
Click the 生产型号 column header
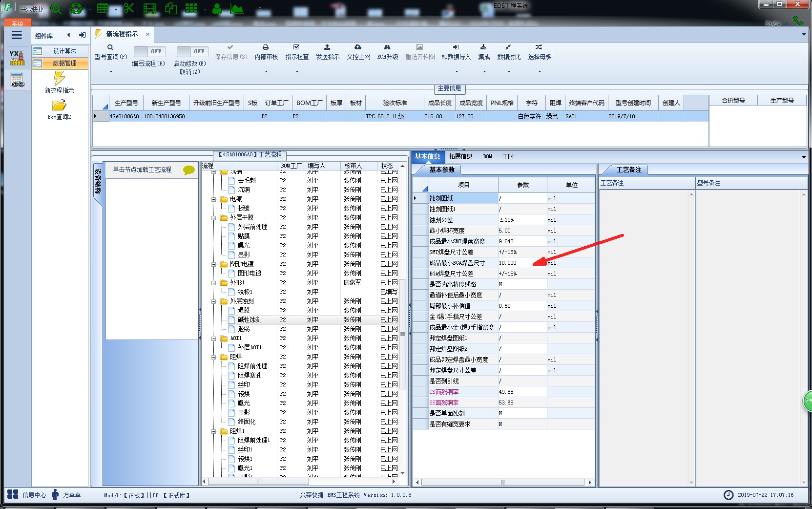pos(126,103)
